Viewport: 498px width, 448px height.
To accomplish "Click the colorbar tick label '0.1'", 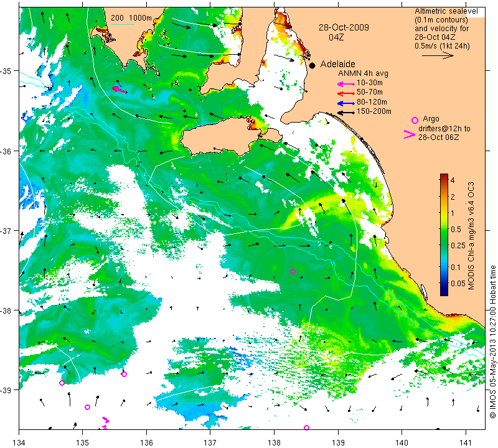I will click(x=456, y=267).
